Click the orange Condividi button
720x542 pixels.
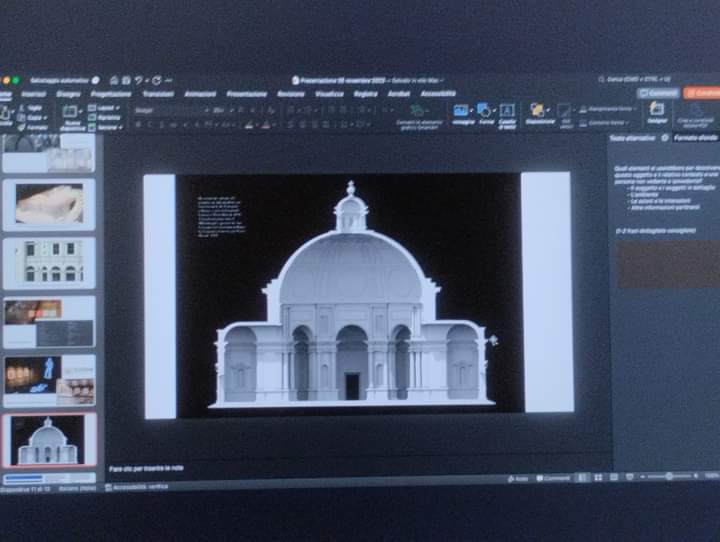[702, 93]
